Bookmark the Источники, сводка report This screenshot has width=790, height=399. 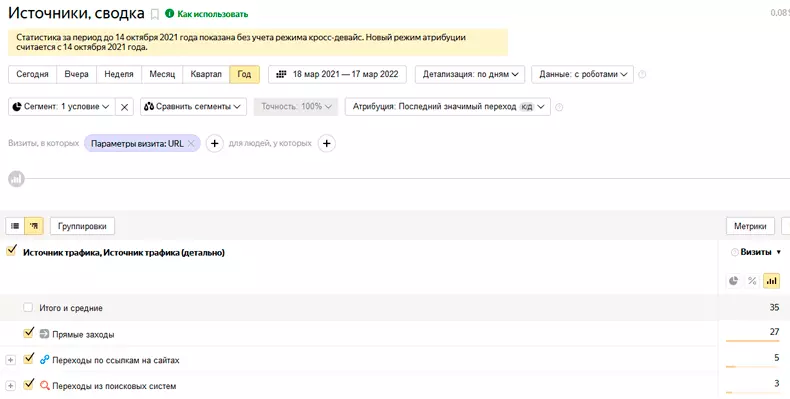click(155, 14)
